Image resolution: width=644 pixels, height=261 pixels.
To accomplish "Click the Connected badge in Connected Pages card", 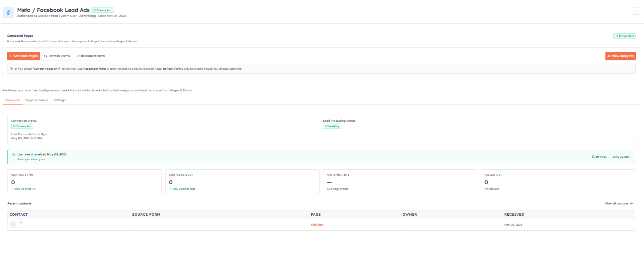I will tap(625, 36).
